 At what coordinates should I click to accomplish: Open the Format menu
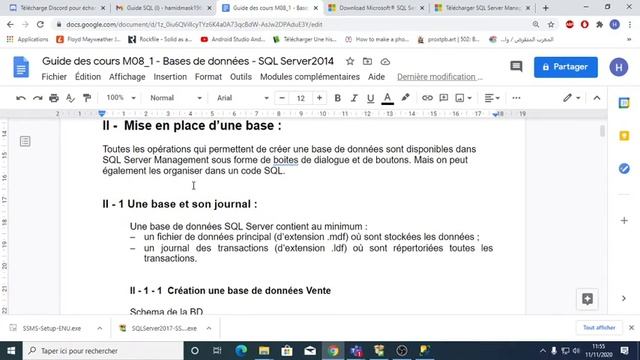click(208, 77)
